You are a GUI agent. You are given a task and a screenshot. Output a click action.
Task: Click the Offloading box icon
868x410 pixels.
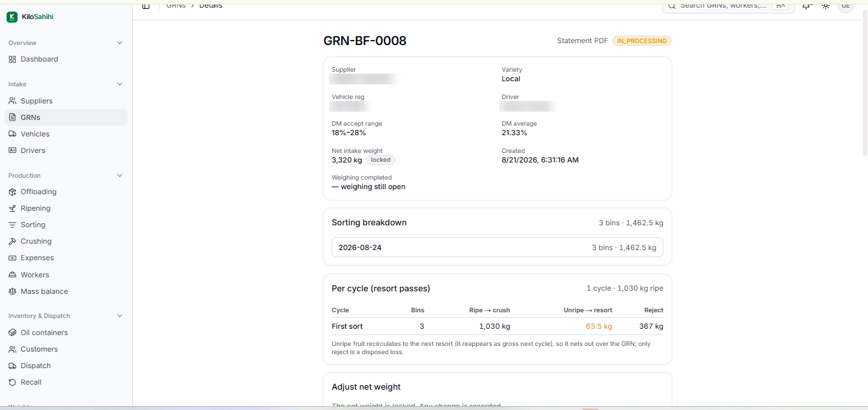[12, 192]
